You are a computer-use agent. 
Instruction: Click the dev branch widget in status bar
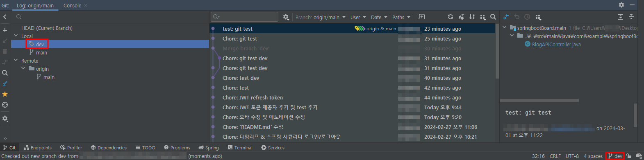pyautogui.click(x=615, y=156)
